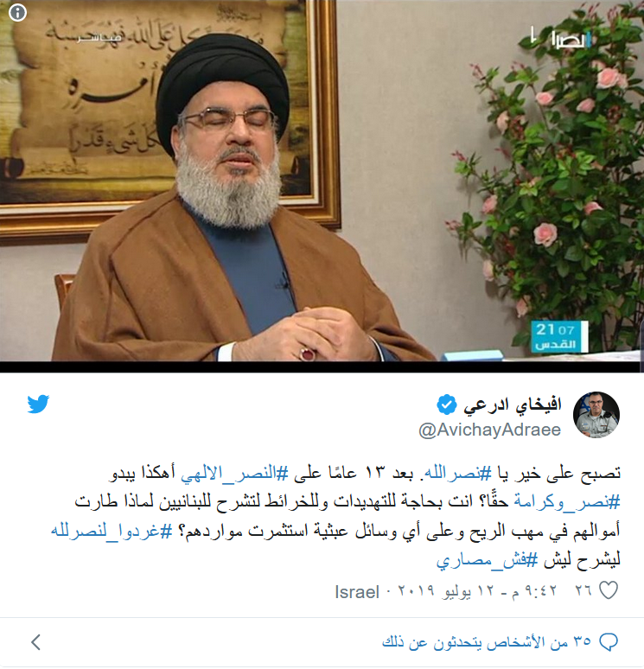Open the #نصرالله hashtag
The image size is (644, 669).
(455, 473)
